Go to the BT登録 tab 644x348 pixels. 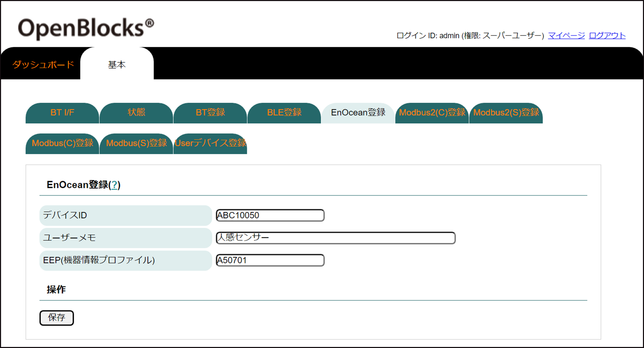210,113
